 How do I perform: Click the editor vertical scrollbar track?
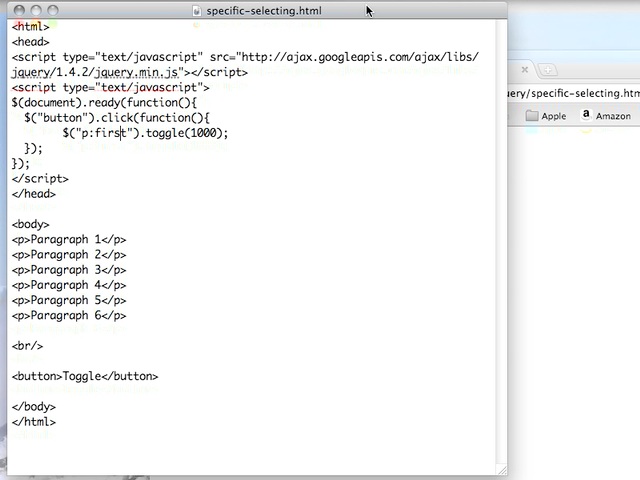coord(501,241)
